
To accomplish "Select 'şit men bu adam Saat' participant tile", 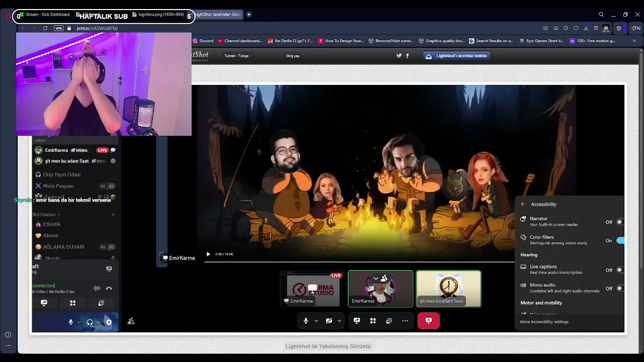I will [x=449, y=289].
